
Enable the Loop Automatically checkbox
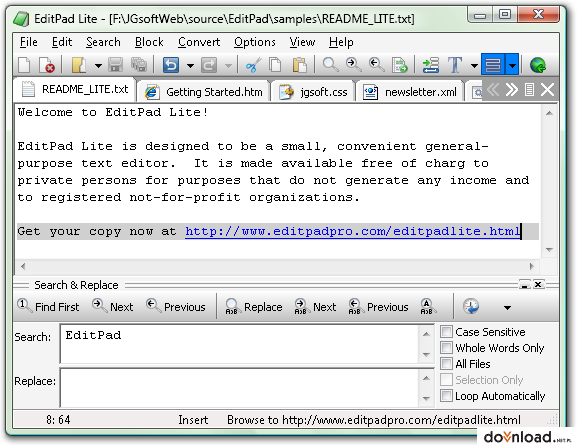click(x=446, y=396)
